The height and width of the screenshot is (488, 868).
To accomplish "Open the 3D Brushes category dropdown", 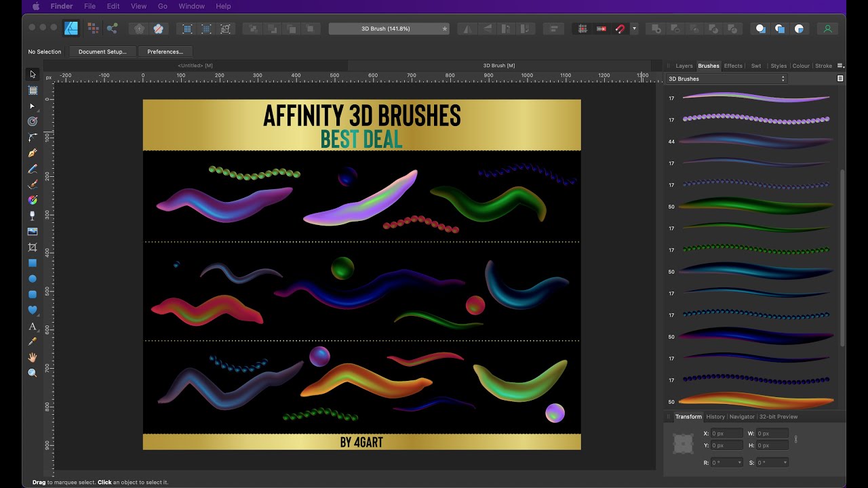I will 726,79.
